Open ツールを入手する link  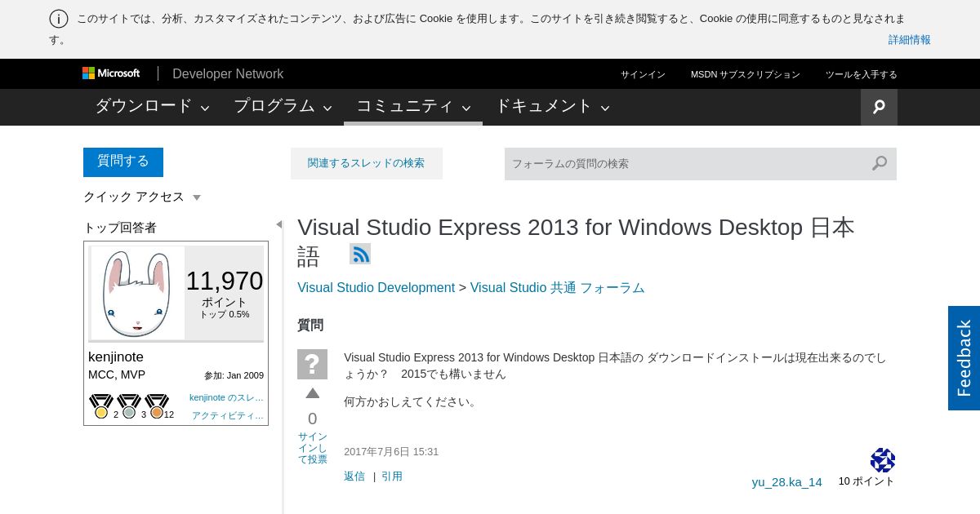click(861, 74)
